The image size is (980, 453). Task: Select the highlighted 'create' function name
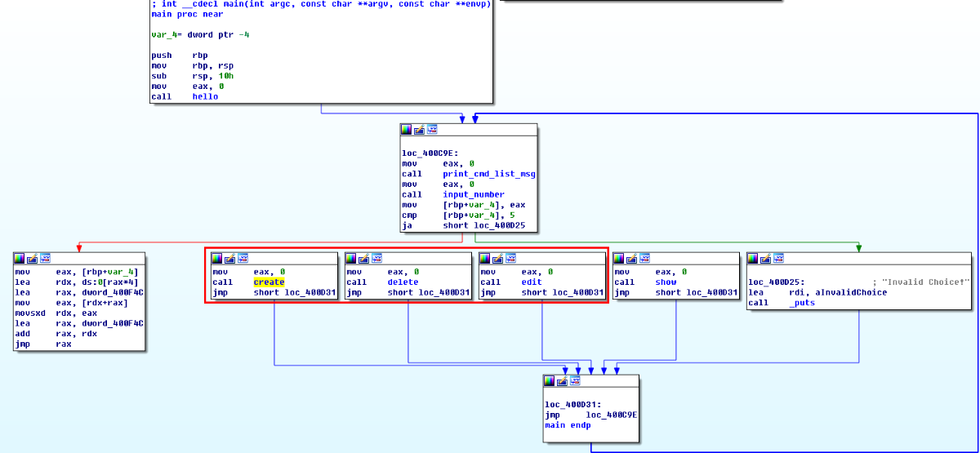click(269, 282)
